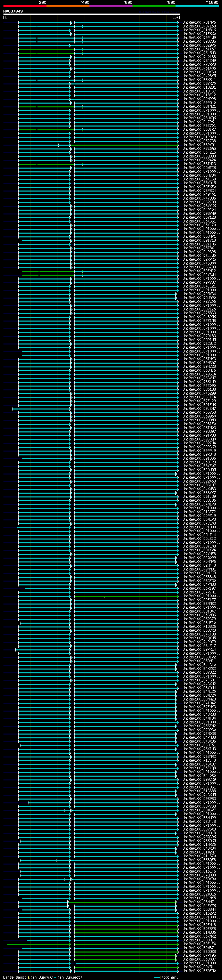
Task: Select the UniRef100_A1CJF3 label
Action: pos(199,760)
